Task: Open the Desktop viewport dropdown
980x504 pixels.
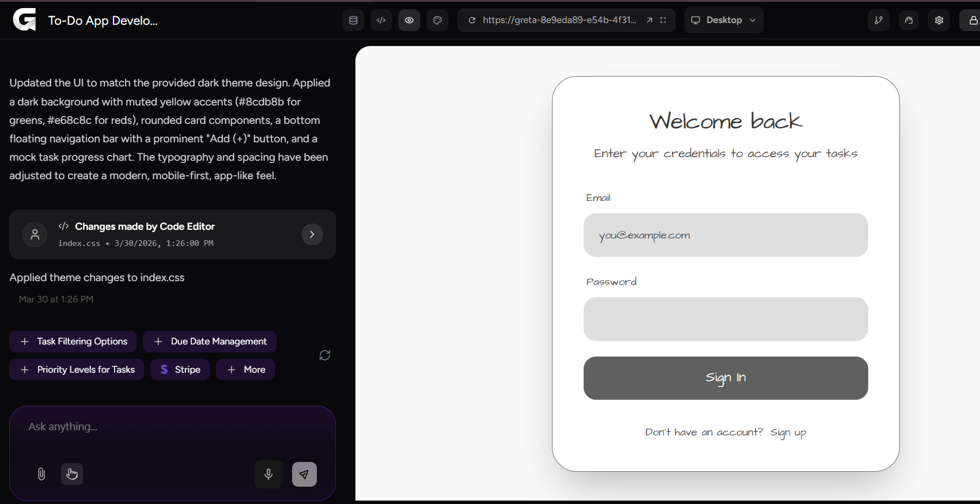Action: pos(724,20)
